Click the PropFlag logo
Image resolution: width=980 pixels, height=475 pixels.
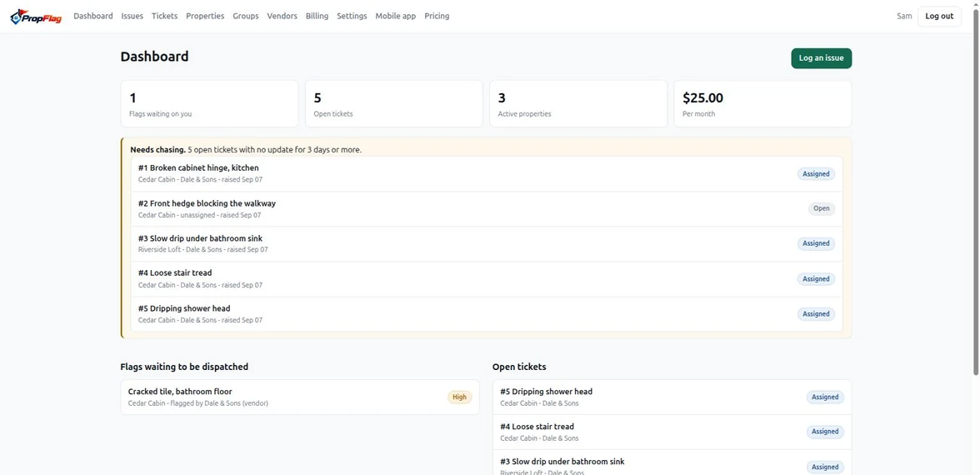pyautogui.click(x=37, y=17)
